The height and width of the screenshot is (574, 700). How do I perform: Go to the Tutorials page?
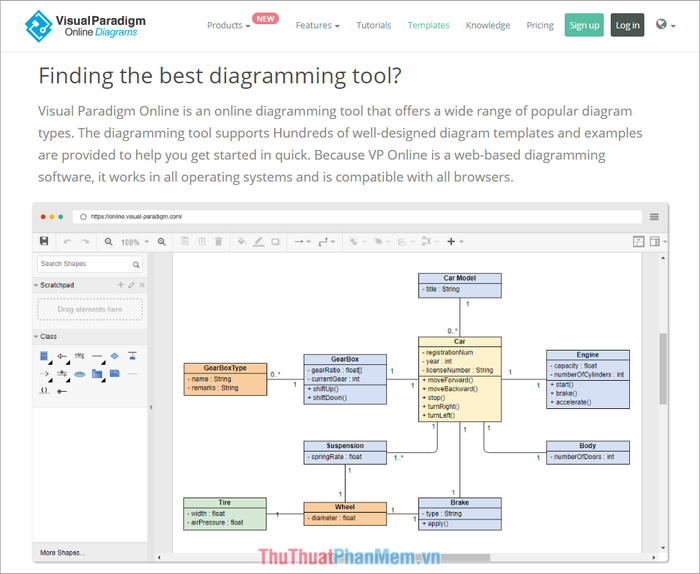coord(374,25)
